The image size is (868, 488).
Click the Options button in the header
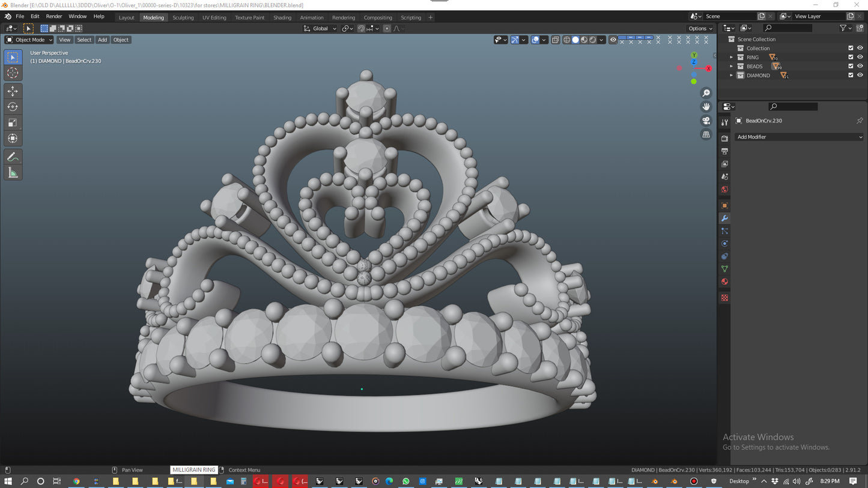700,28
